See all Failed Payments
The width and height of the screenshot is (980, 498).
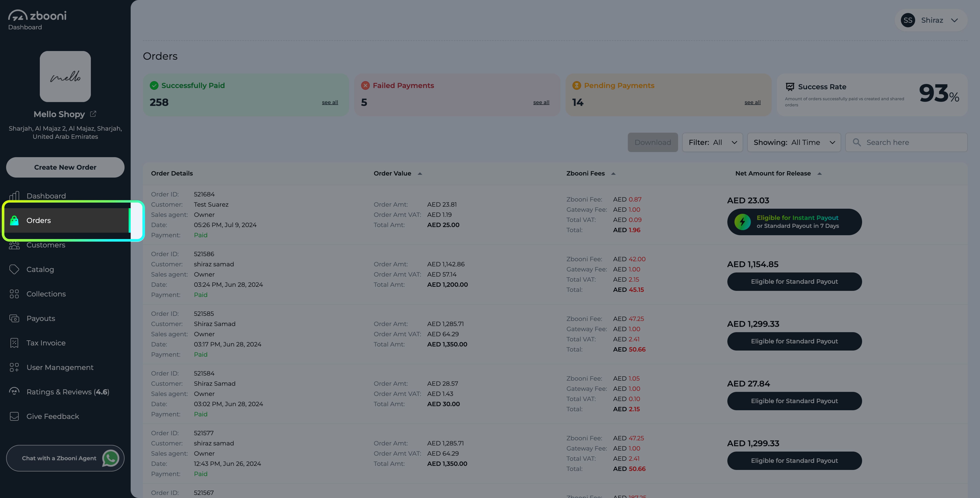point(541,102)
